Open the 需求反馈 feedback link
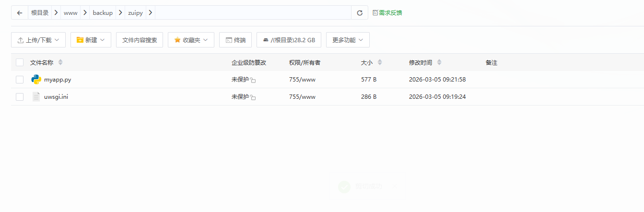This screenshot has width=644, height=212. click(387, 13)
